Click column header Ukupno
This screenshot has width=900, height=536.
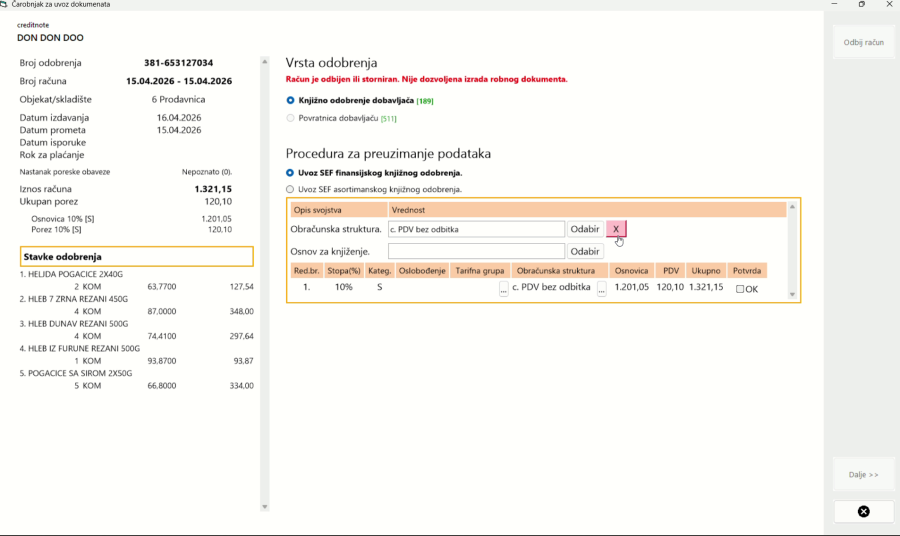click(x=706, y=271)
